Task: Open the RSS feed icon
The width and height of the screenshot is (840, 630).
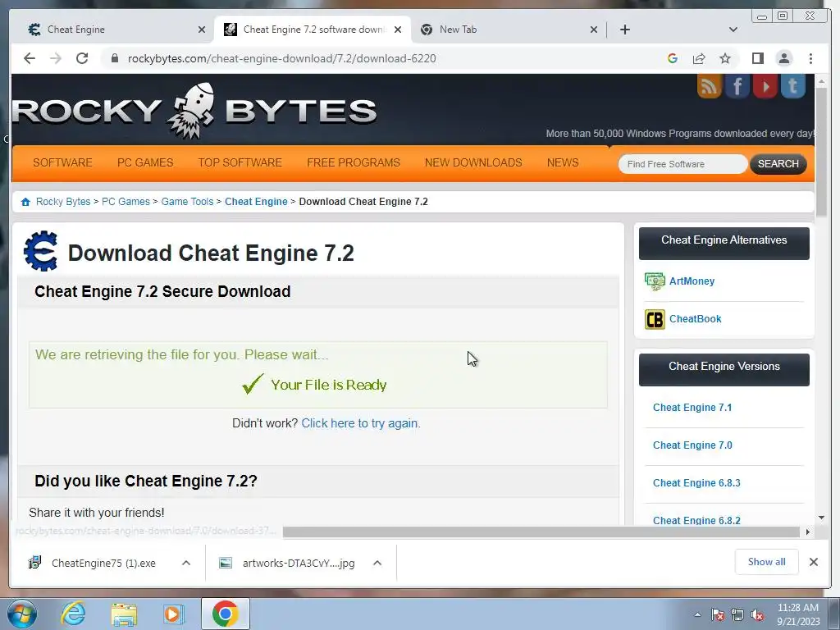Action: (x=710, y=85)
